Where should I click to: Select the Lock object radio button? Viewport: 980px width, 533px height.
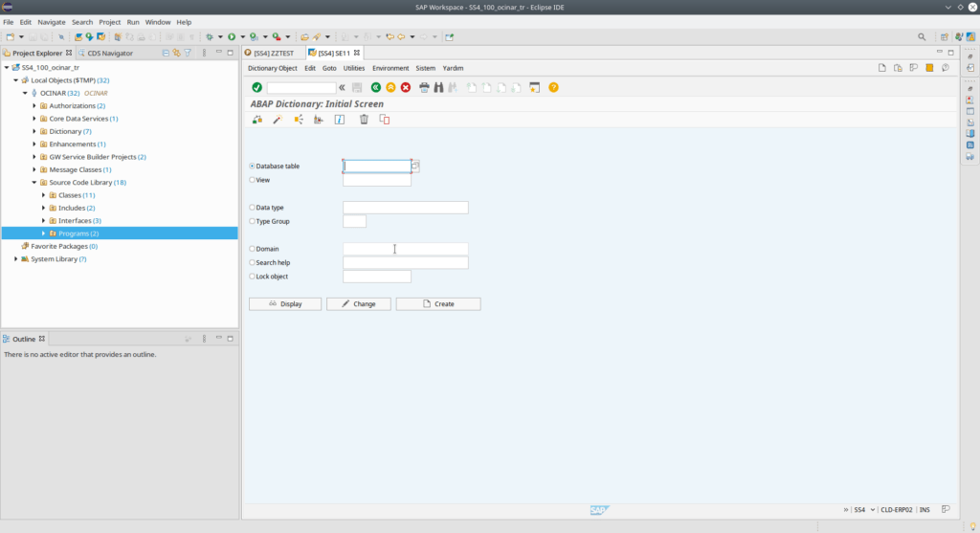[x=252, y=277]
